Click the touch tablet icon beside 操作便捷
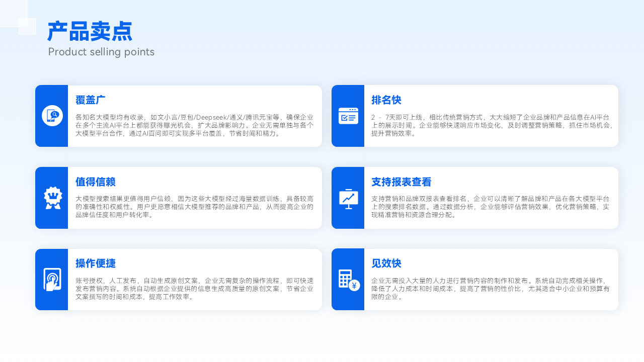Screen dimensions: 644x362 [x=52, y=280]
